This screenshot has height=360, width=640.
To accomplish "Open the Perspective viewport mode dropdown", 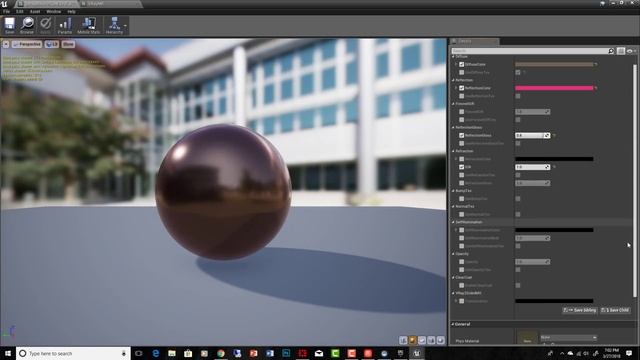I will point(27,44).
